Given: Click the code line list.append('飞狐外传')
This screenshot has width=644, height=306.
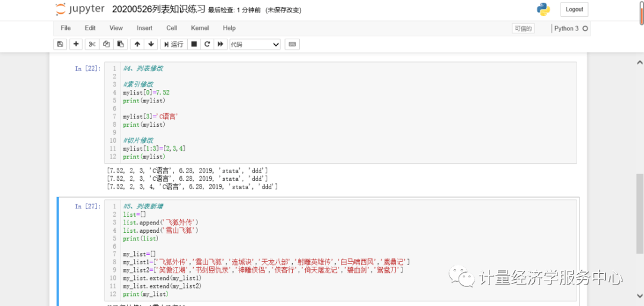Looking at the screenshot, I should pos(160,222).
